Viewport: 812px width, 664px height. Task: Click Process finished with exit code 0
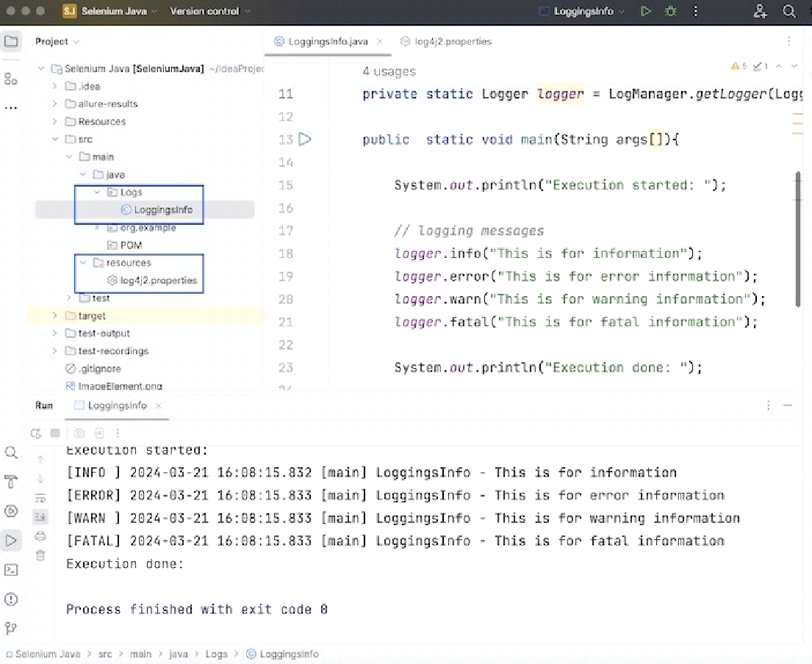(197, 609)
